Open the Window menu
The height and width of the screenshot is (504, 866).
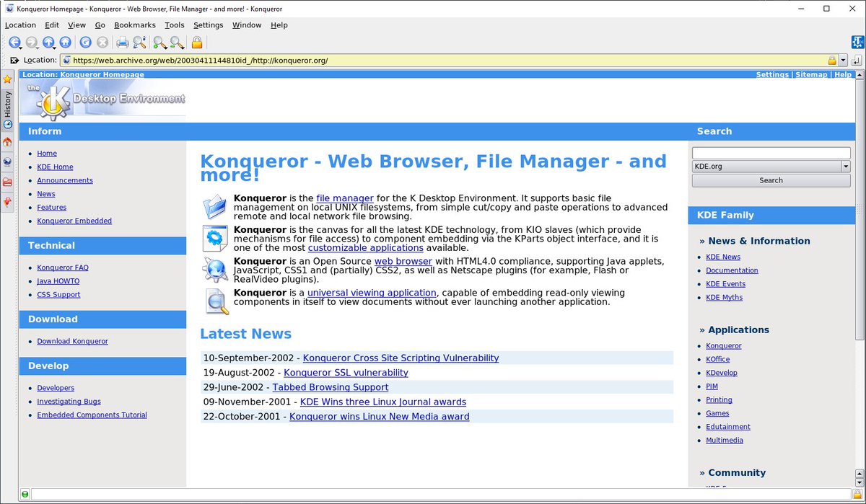247,25
